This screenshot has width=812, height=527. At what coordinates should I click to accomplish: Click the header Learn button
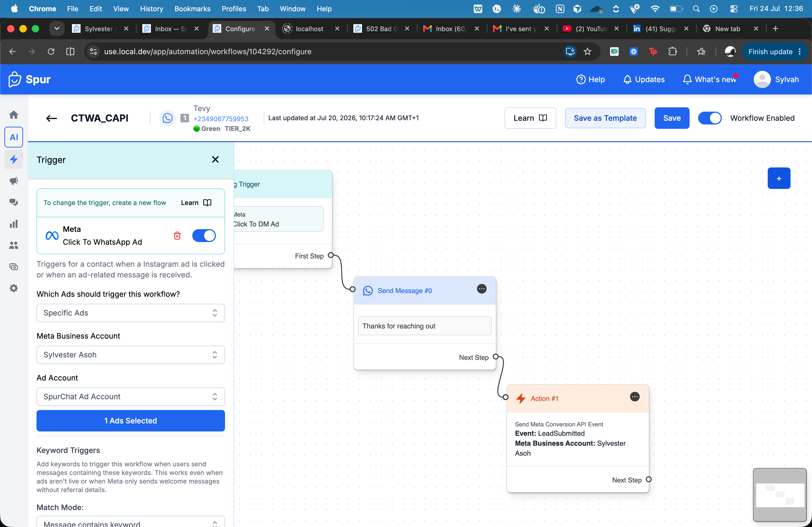click(530, 118)
